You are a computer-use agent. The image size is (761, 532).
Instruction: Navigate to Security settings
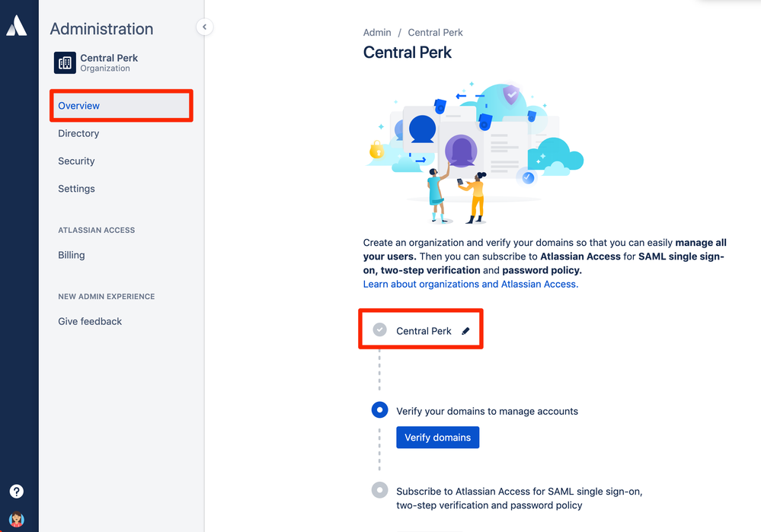point(76,161)
